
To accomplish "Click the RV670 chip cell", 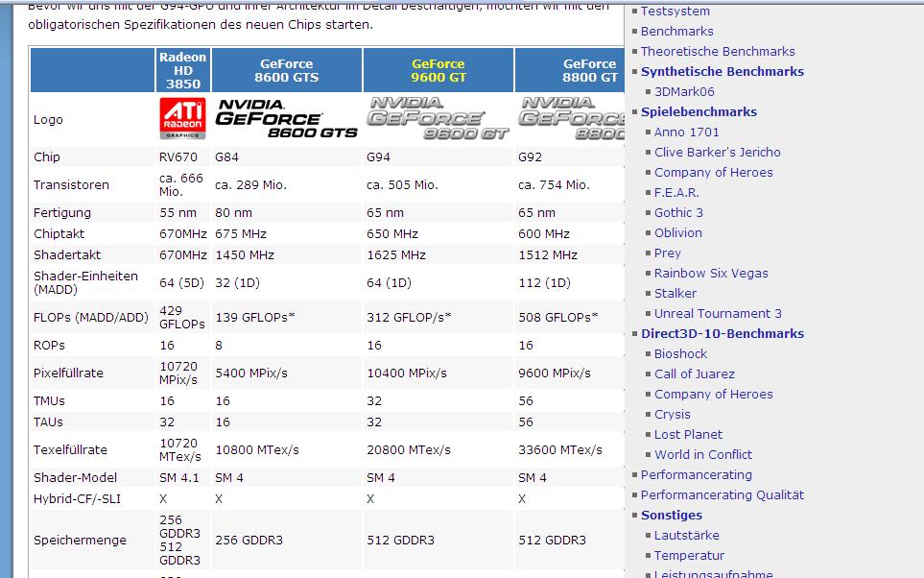I will click(178, 157).
